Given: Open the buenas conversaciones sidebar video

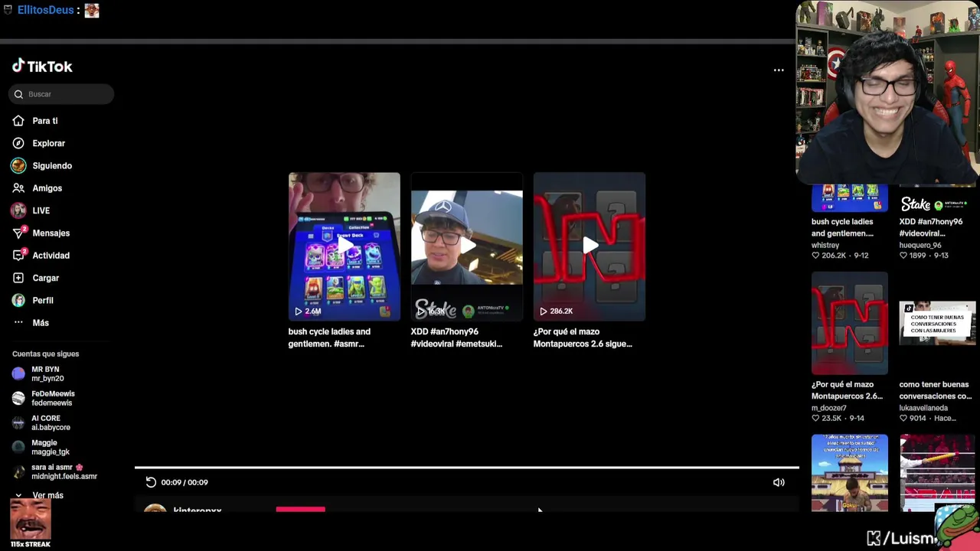Looking at the screenshot, I should 937,324.
